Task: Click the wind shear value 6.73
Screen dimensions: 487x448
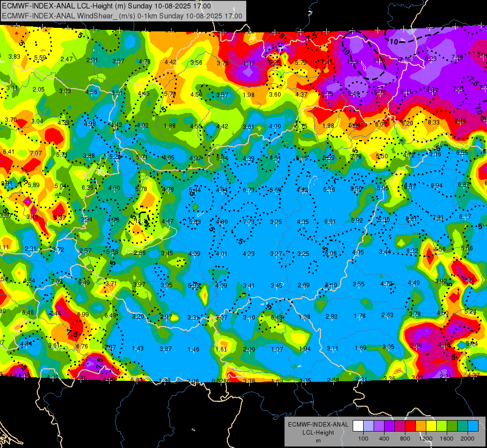Action: click(248, 190)
